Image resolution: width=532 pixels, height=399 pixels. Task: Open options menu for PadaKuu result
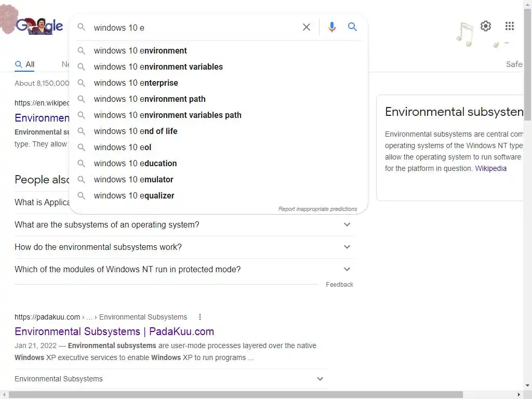pos(200,317)
